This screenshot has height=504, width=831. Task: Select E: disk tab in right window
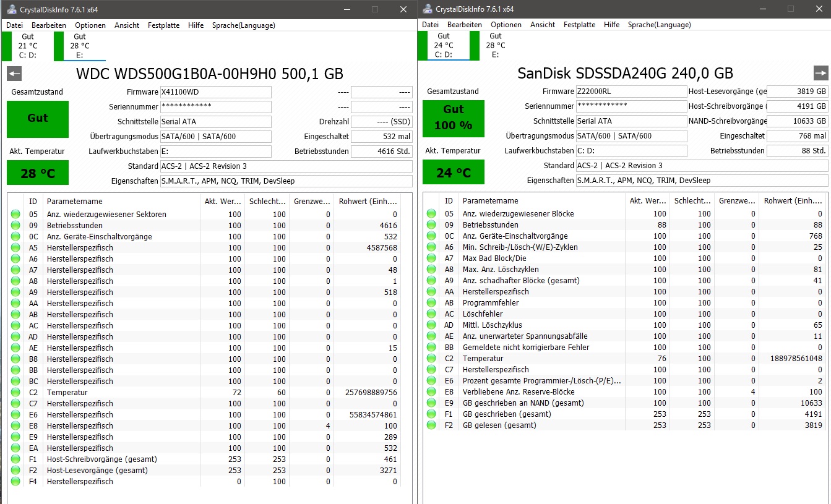495,45
